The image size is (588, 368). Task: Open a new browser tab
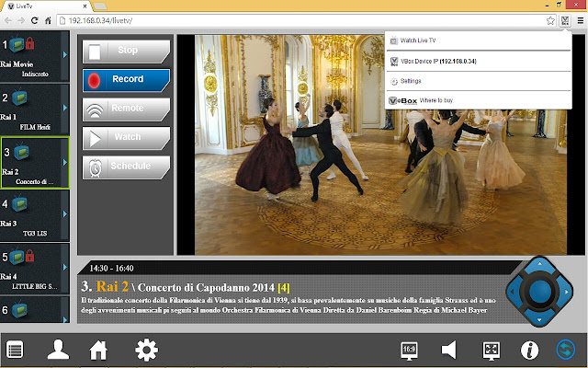(100, 6)
